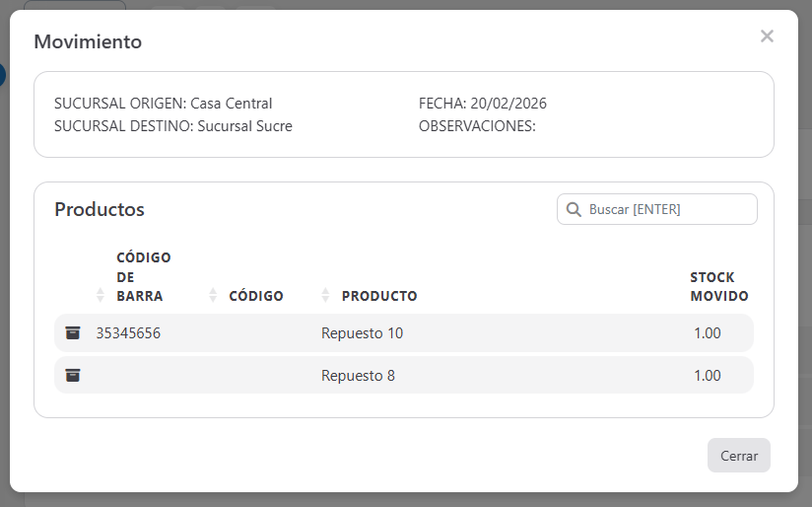The height and width of the screenshot is (507, 812).
Task: Select the Repuesto 8 product name
Action: click(x=358, y=376)
